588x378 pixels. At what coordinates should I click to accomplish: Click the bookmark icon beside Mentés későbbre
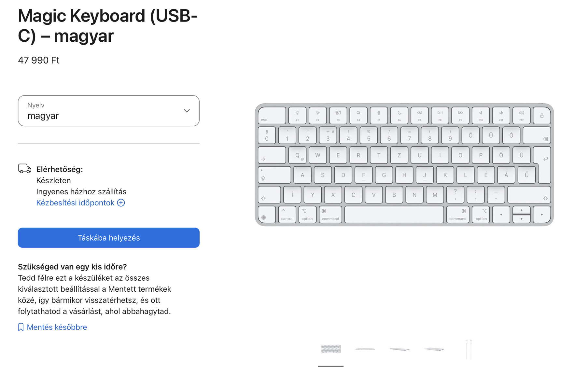21,327
